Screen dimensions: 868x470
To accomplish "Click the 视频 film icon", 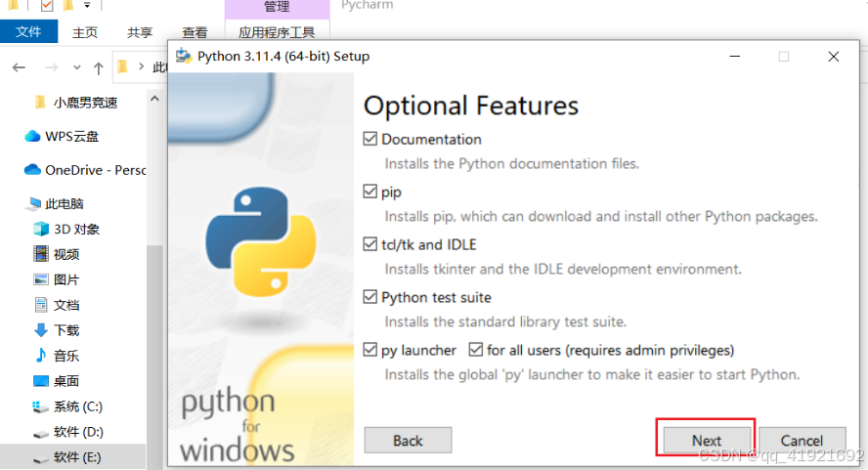I will [41, 253].
